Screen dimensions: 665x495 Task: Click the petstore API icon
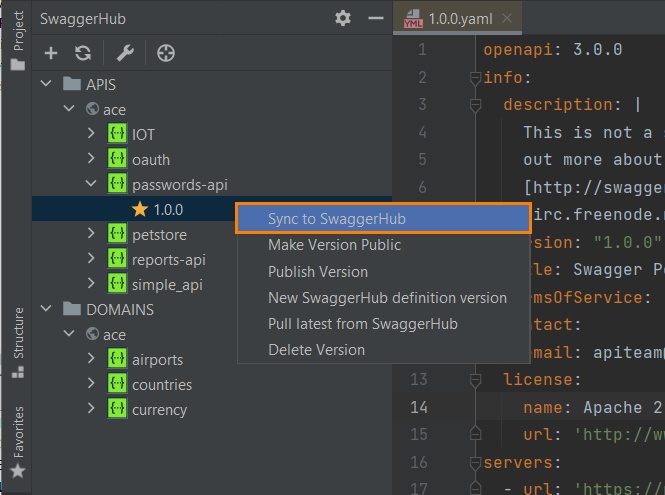pos(117,234)
